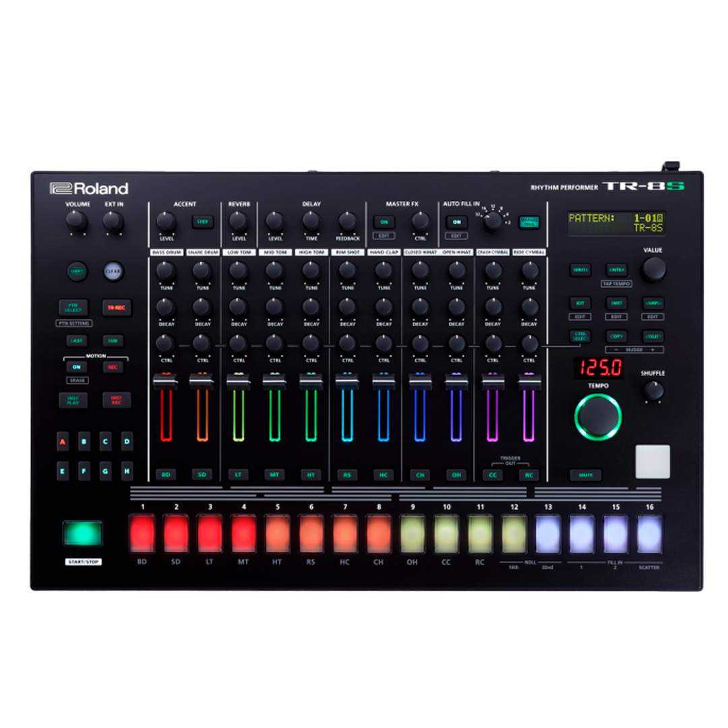728x728 pixels.
Task: Click the magenta ride cymbal level fader
Action: [x=529, y=381]
